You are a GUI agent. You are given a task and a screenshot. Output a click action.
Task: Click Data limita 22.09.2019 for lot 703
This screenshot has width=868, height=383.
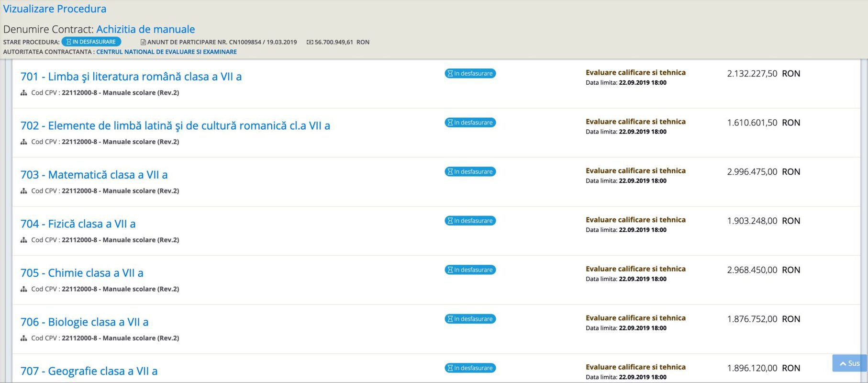(x=626, y=181)
